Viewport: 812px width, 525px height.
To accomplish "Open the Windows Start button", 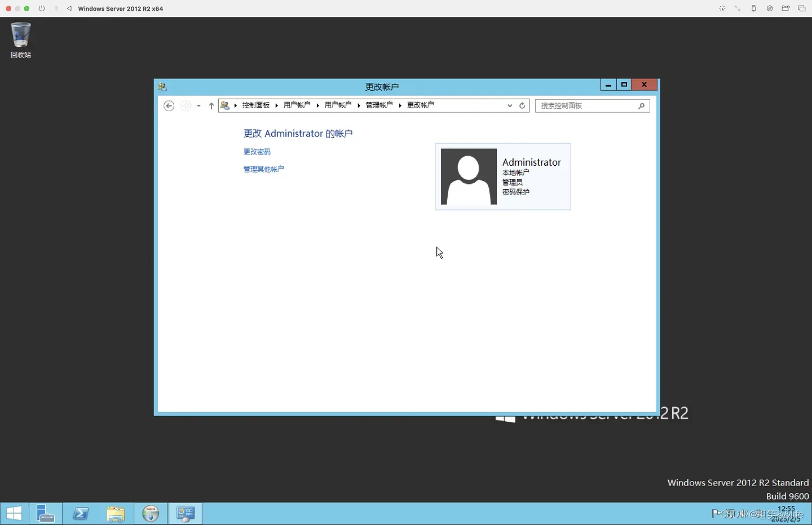I will 14,514.
